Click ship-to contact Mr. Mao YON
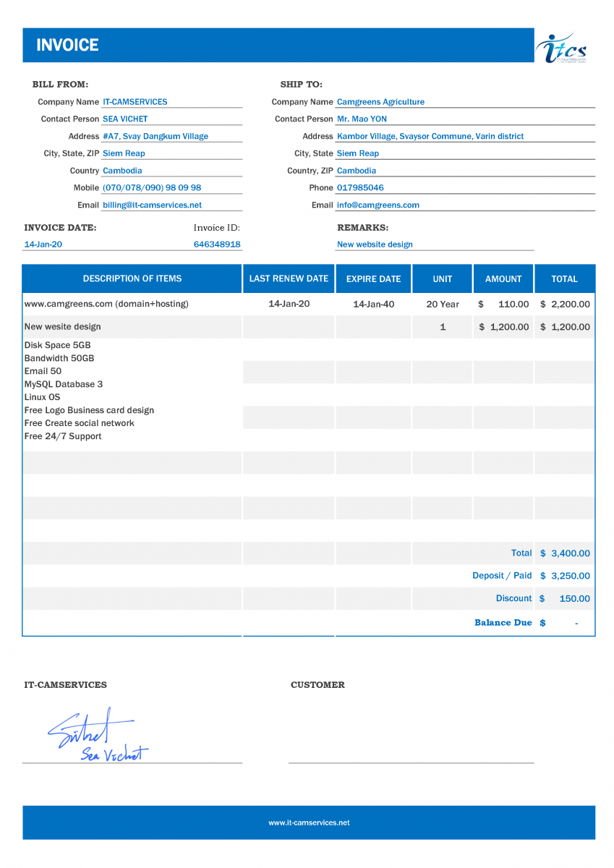 (362, 119)
